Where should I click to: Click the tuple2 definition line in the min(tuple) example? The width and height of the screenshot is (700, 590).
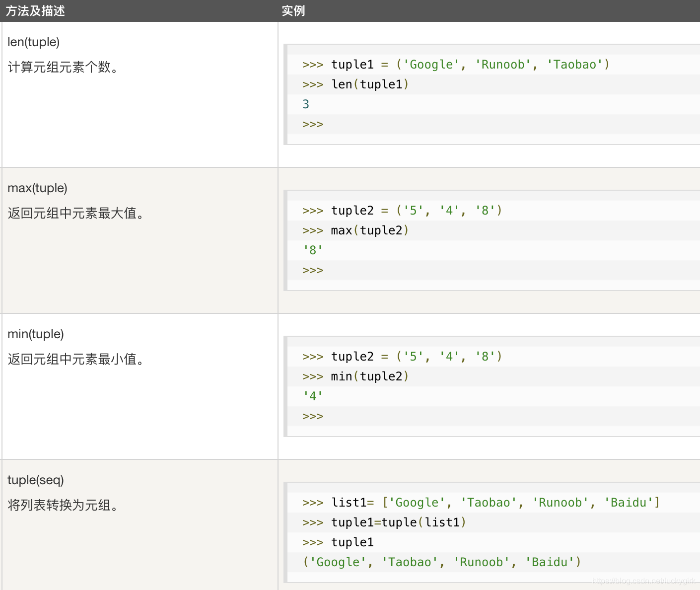(402, 357)
